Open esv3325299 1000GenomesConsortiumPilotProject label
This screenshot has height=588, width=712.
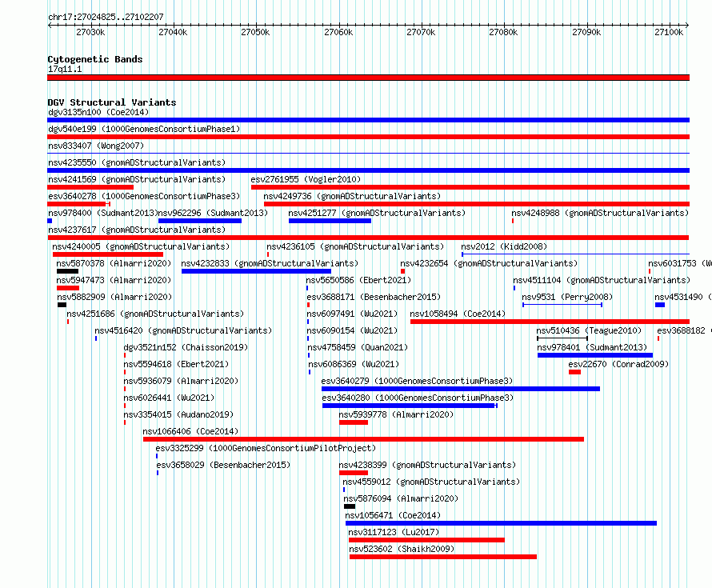(x=266, y=448)
